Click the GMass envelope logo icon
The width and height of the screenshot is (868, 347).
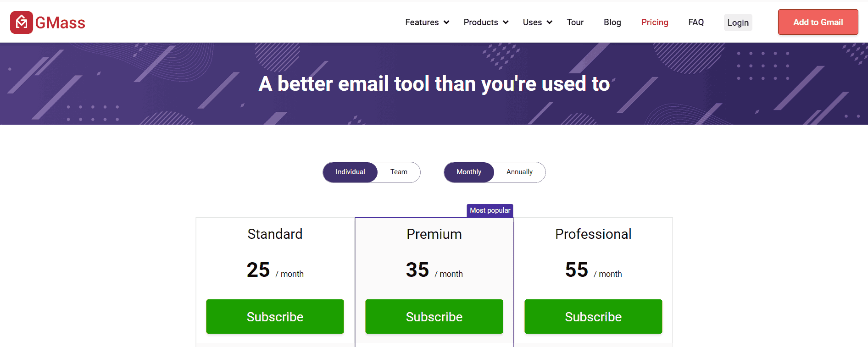pos(22,22)
